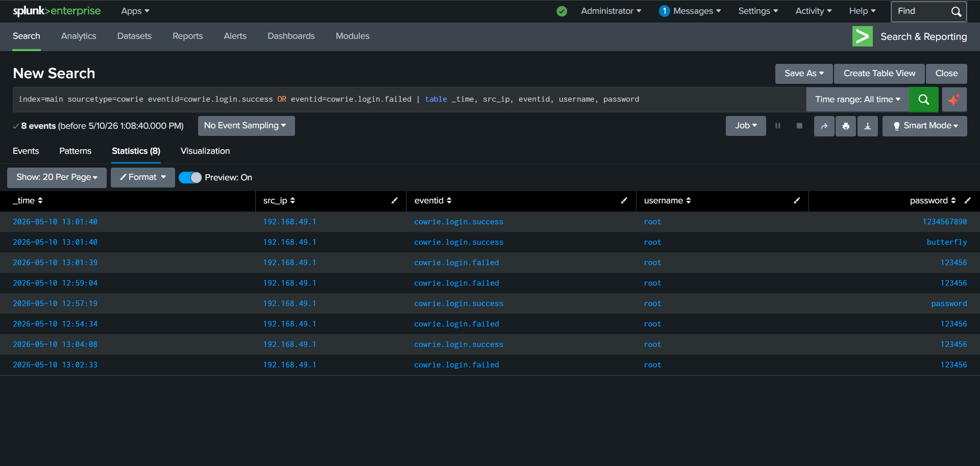Viewport: 980px width, 466px height.
Task: Edit the password column pencil icon
Action: click(x=967, y=201)
